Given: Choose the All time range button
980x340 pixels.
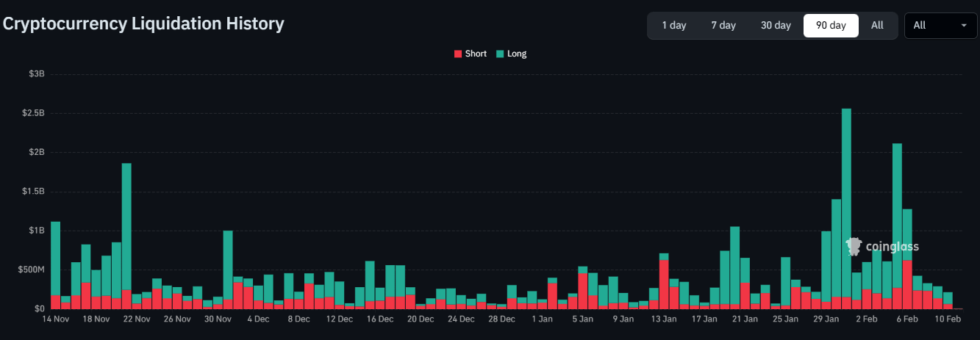Looking at the screenshot, I should [x=877, y=25].
